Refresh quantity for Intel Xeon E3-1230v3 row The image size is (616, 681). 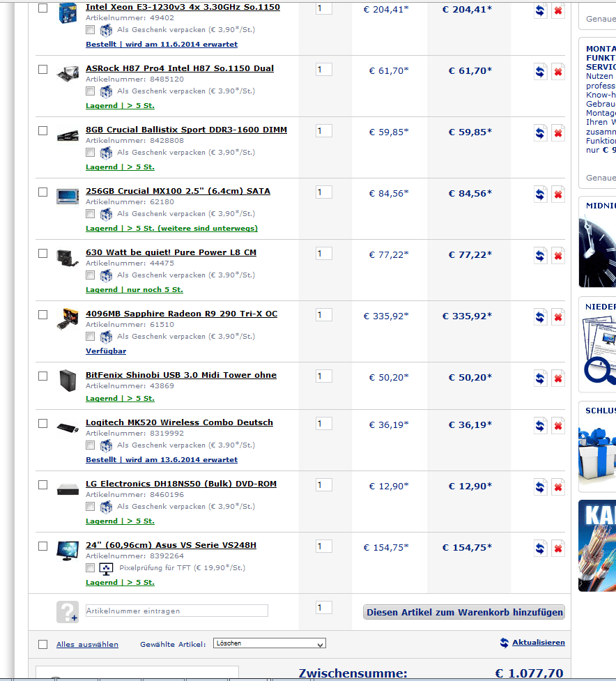coord(540,10)
